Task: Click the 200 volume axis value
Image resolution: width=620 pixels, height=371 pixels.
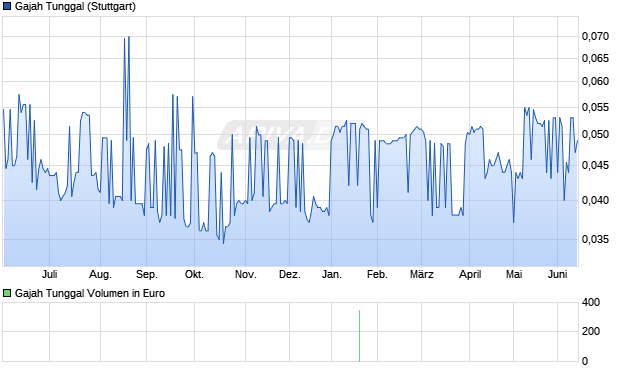Action: pos(591,331)
